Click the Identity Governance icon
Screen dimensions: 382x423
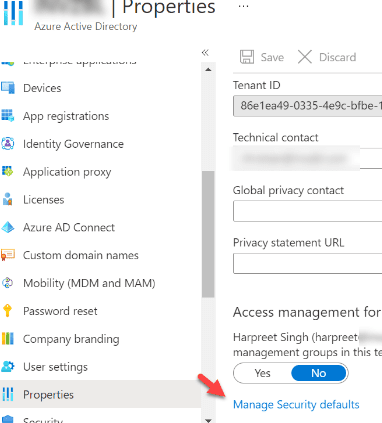click(x=8, y=144)
